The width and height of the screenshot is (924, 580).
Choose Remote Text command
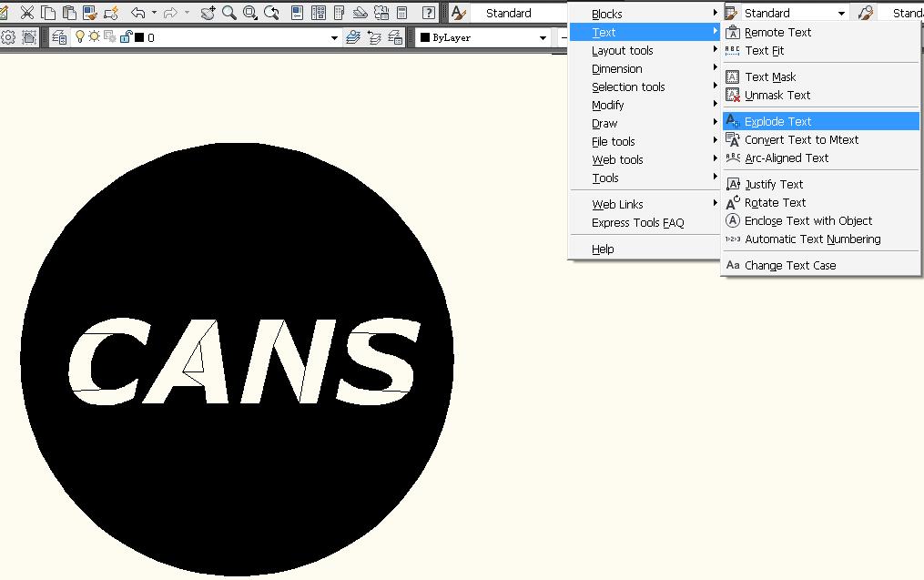tap(821, 33)
